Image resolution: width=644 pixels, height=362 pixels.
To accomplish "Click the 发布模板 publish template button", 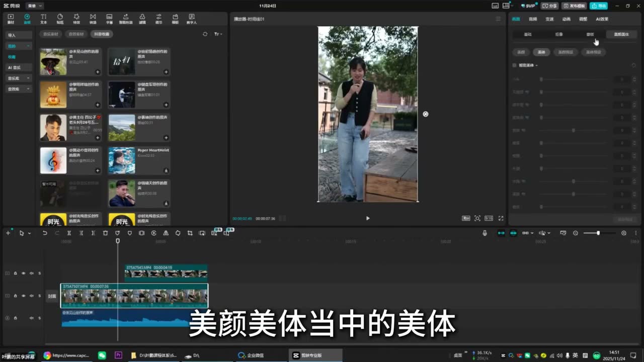I will [x=575, y=6].
